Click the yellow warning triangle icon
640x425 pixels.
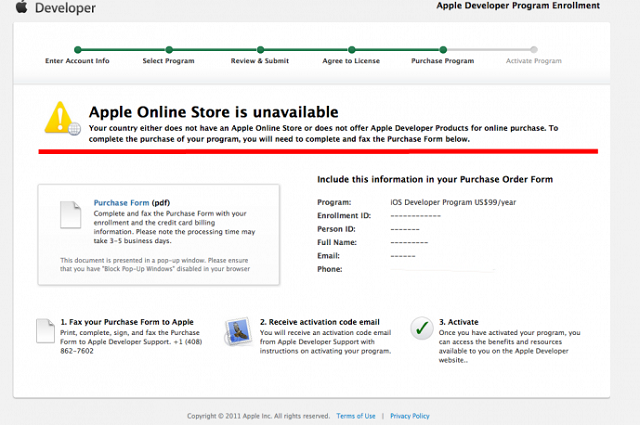(62, 118)
